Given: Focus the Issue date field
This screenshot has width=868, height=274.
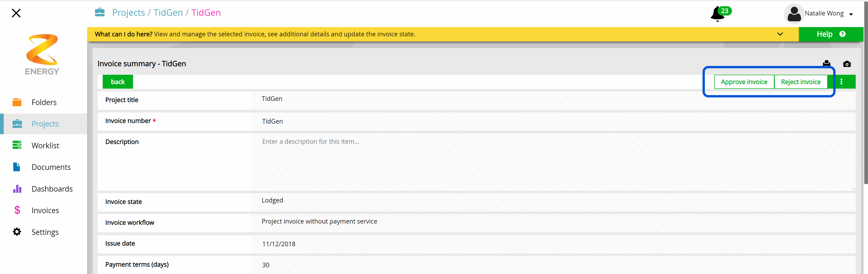Looking at the screenshot, I should point(553,244).
